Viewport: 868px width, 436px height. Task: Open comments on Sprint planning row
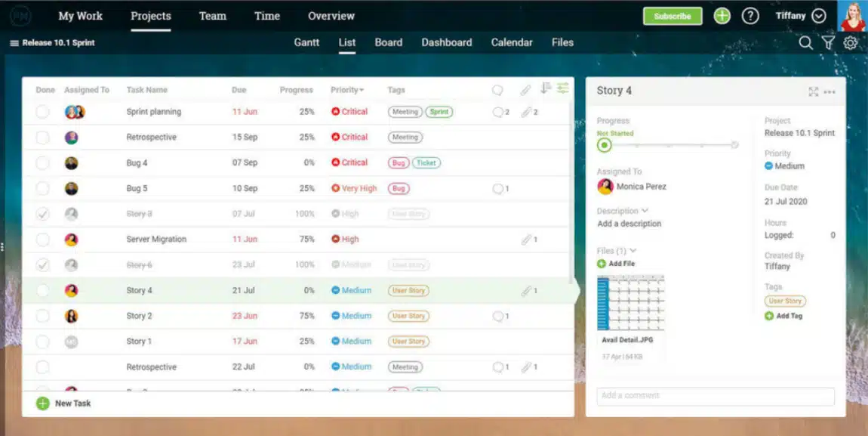500,112
